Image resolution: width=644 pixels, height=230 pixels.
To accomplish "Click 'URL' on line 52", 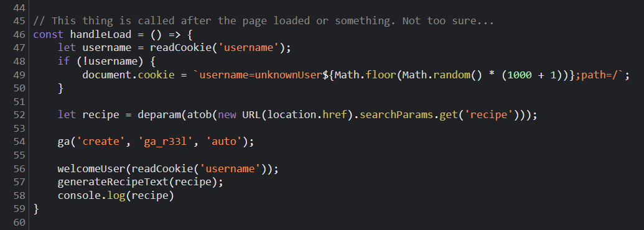I will tap(251, 115).
